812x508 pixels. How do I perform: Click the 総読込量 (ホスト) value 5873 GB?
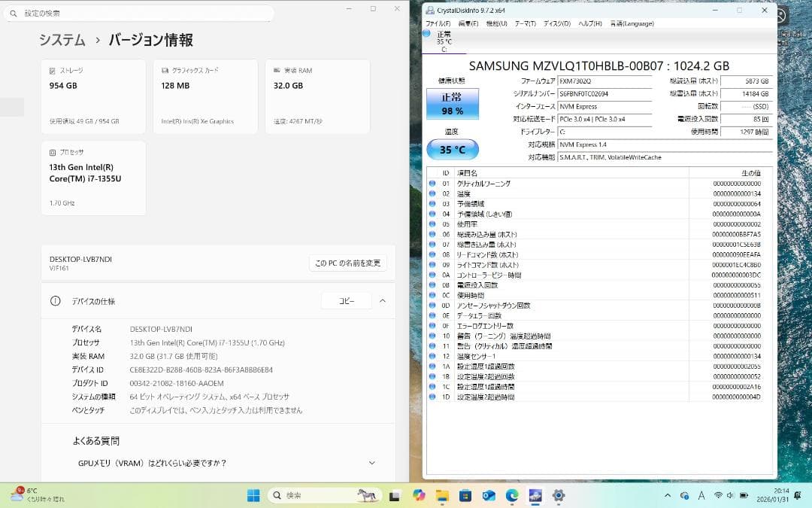click(746, 81)
